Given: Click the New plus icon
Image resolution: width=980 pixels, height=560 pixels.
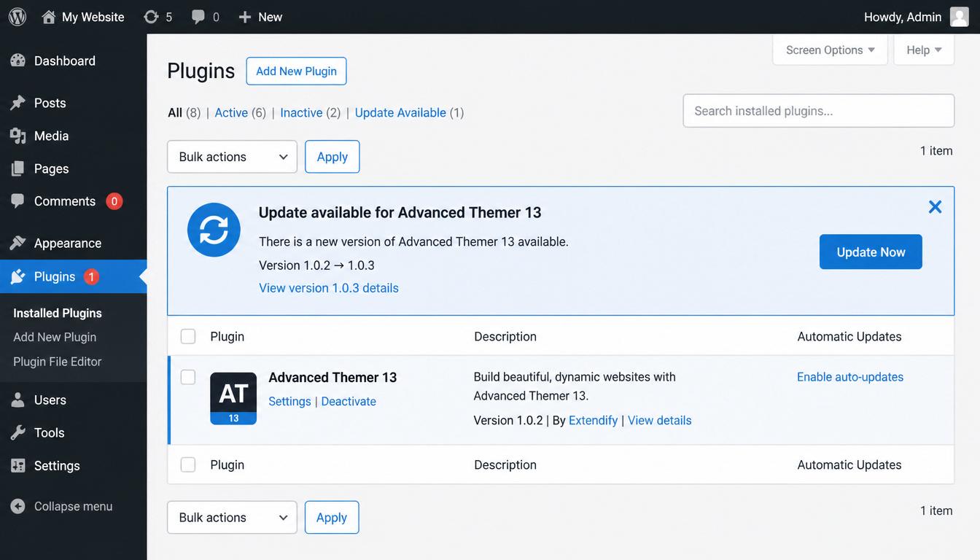Looking at the screenshot, I should point(245,17).
